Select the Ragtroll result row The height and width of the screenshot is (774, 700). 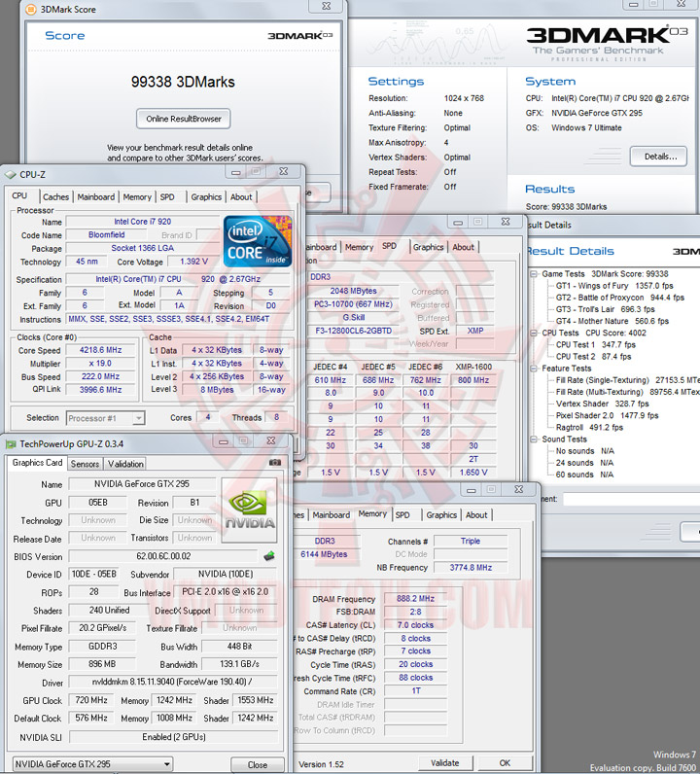tap(589, 428)
